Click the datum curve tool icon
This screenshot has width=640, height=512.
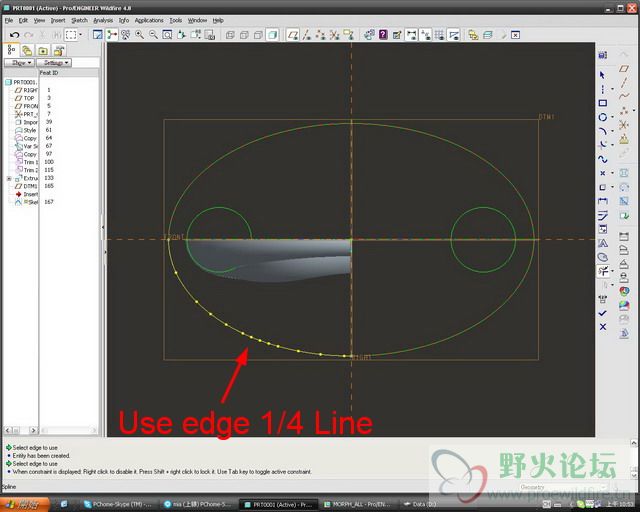click(x=624, y=96)
